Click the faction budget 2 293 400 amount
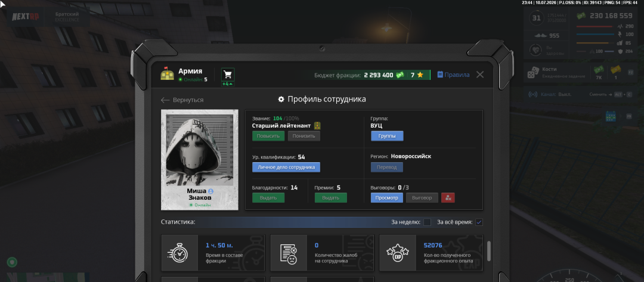Image resolution: width=644 pixels, height=282 pixels. click(379, 75)
